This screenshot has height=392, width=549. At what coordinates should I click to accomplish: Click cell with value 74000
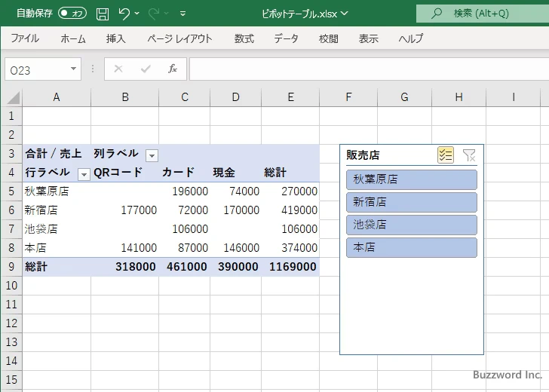(235, 191)
